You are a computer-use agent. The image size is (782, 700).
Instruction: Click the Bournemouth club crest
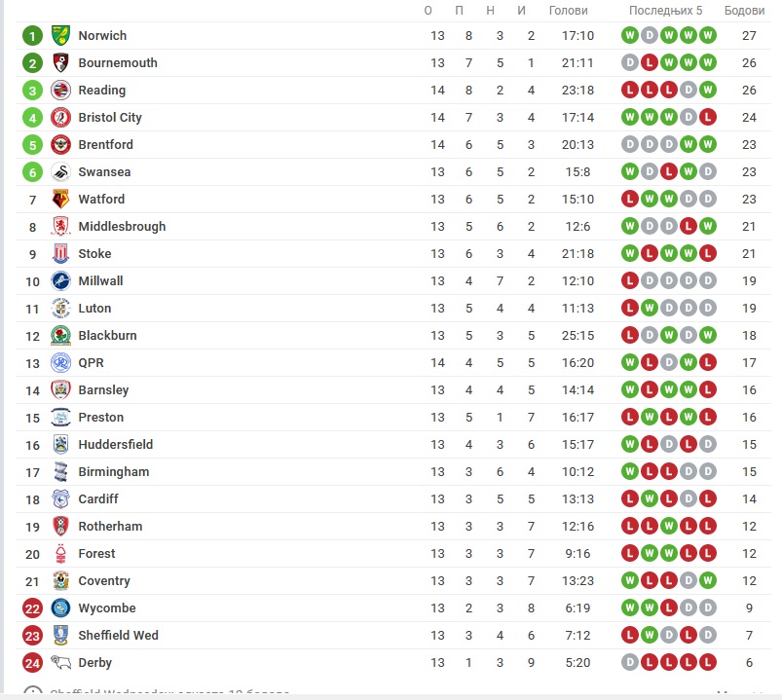[60, 63]
